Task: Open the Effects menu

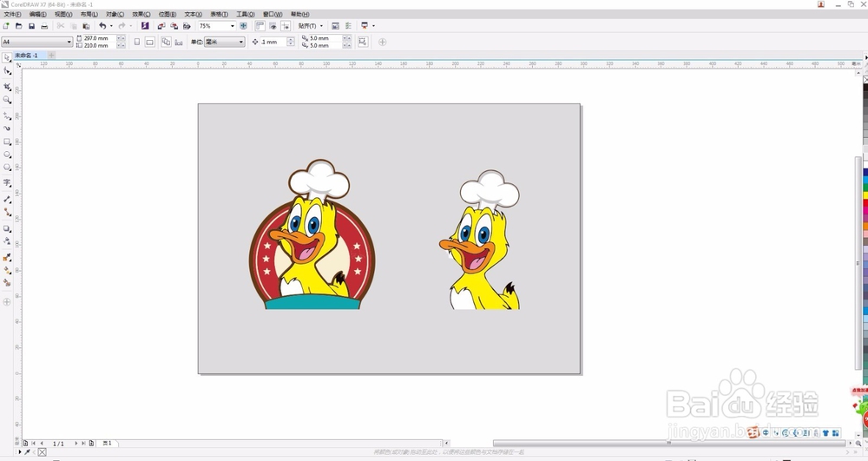Action: (141, 15)
